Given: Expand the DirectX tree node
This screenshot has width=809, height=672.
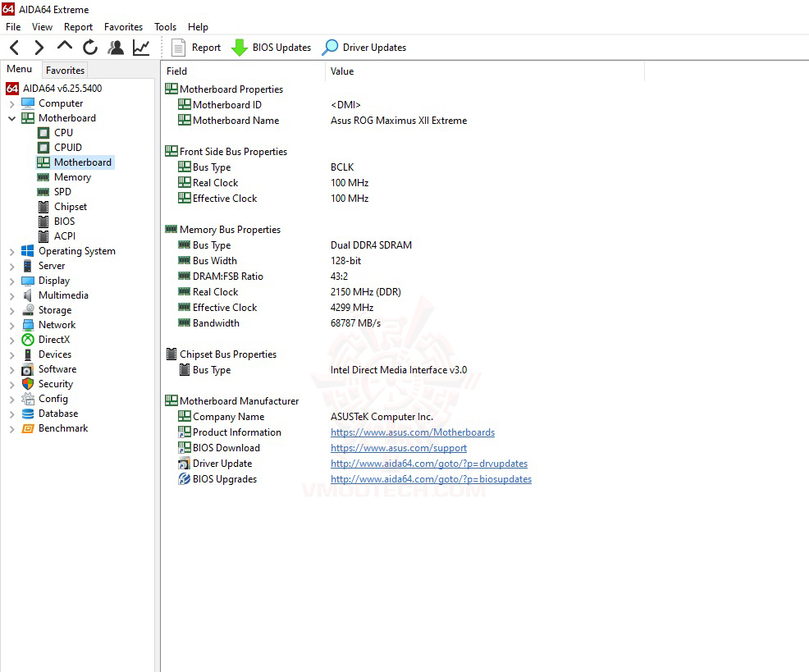Looking at the screenshot, I should [11, 341].
